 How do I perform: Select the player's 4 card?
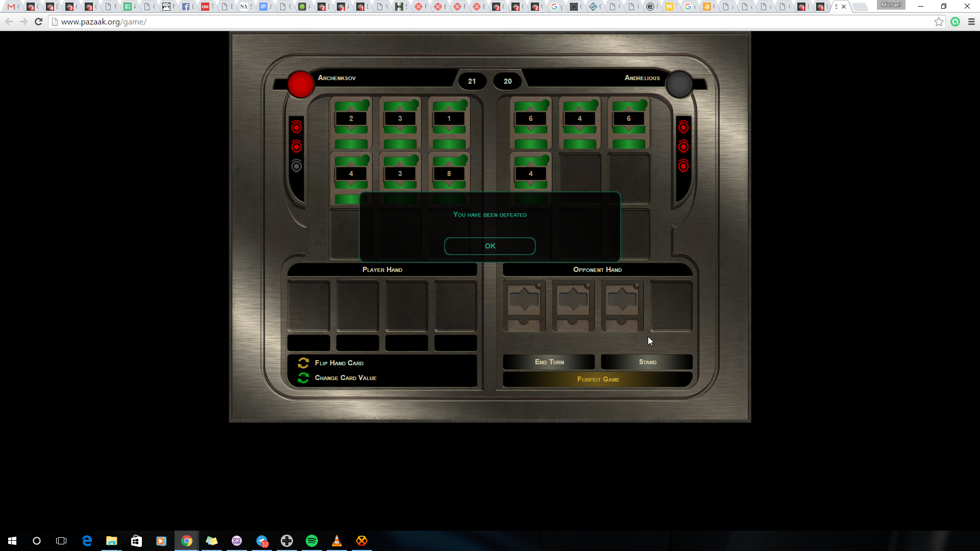pyautogui.click(x=351, y=178)
